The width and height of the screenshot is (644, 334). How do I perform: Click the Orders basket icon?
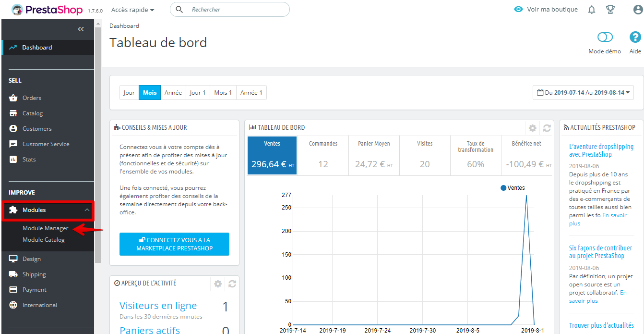[x=13, y=98]
